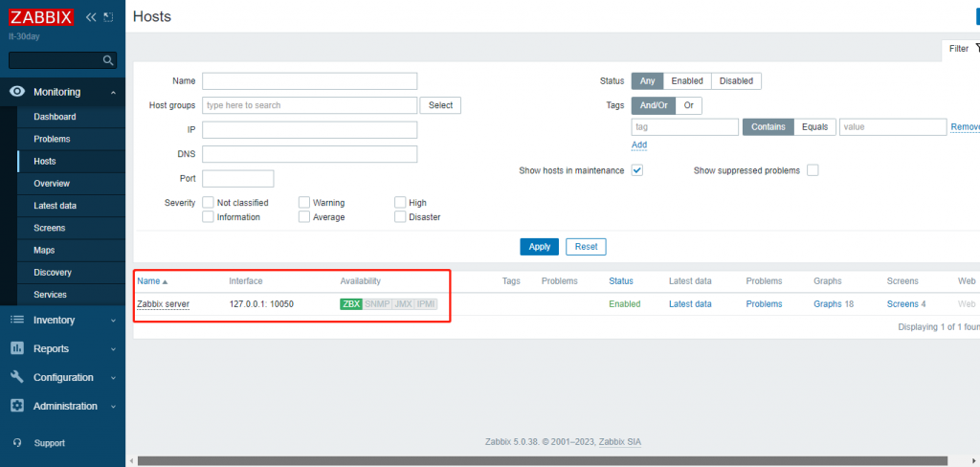Image resolution: width=980 pixels, height=467 pixels.
Task: Open Overview in Monitoring menu
Action: [71, 183]
